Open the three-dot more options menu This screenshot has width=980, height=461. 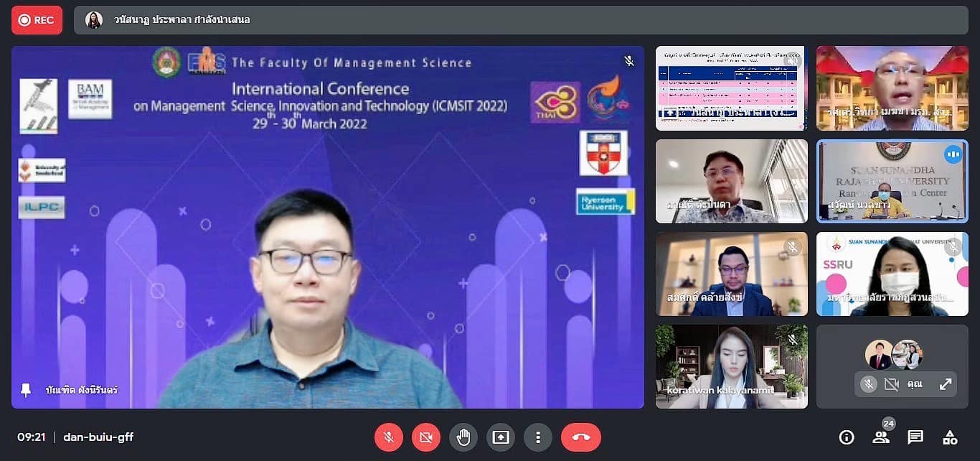tap(537, 437)
